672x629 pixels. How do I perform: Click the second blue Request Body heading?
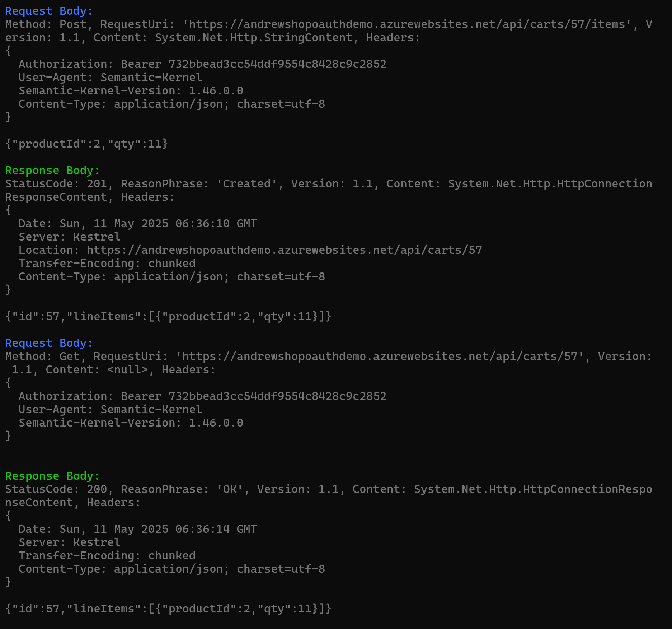coord(49,343)
